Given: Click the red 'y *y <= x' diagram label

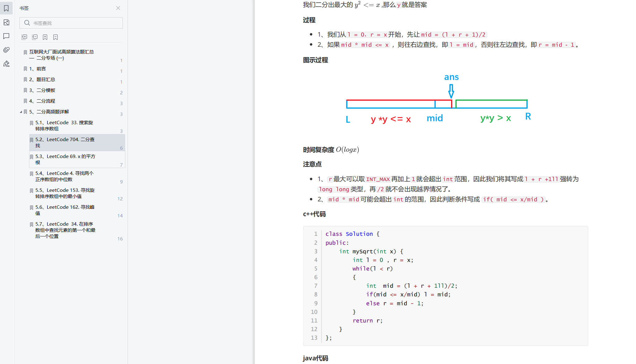Looking at the screenshot, I should click(x=391, y=119).
